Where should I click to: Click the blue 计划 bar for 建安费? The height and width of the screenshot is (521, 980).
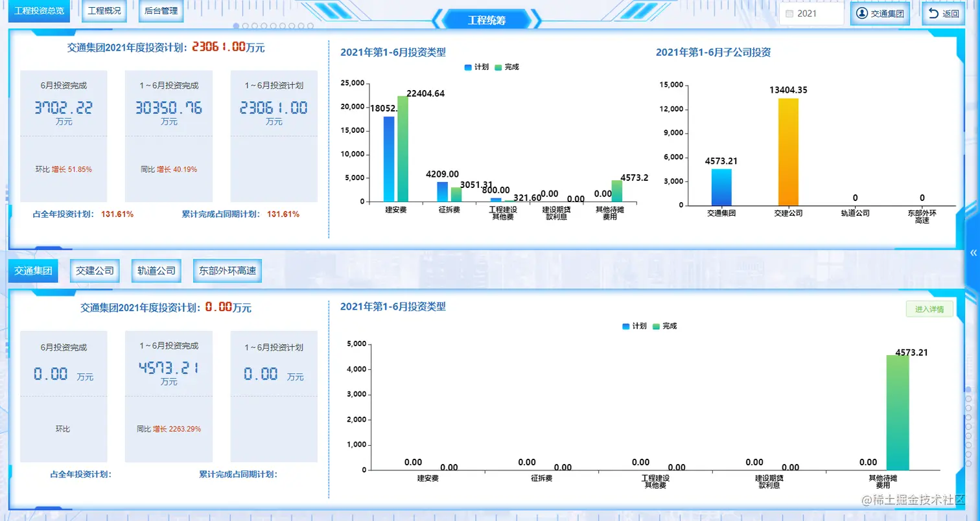pos(389,159)
